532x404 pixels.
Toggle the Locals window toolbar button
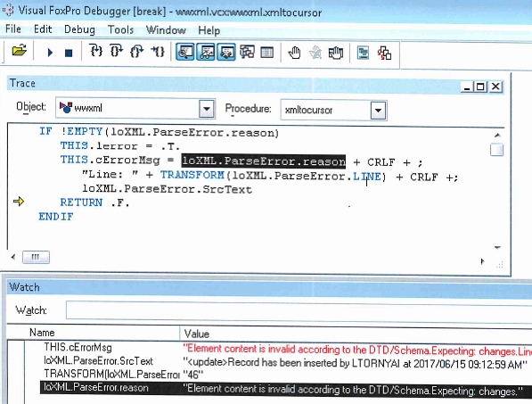[226, 53]
